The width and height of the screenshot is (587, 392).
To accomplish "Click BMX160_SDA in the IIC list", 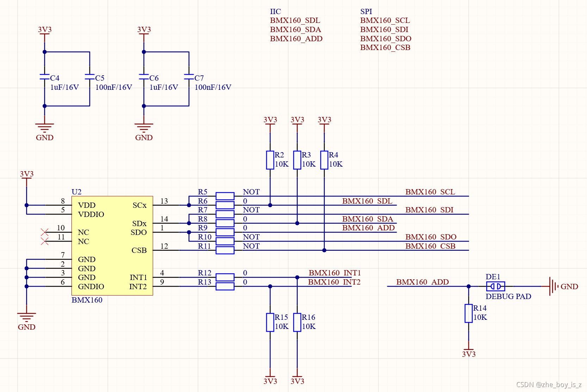I will coord(295,30).
